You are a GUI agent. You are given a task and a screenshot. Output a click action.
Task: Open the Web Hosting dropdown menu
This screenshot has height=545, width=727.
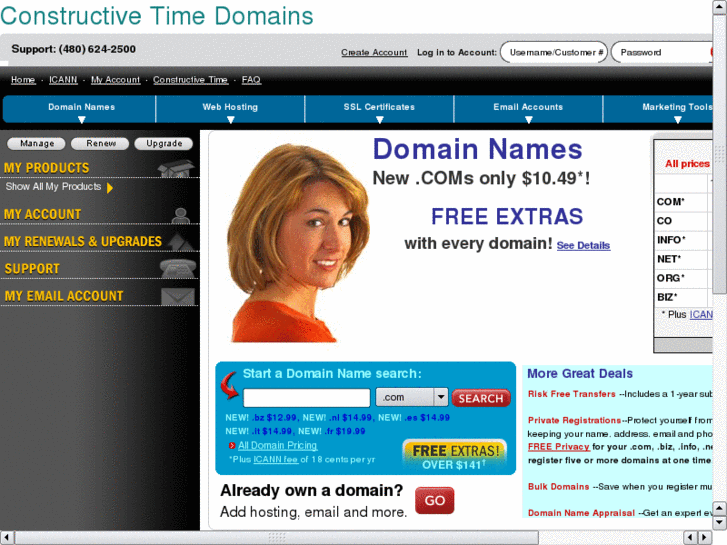(x=230, y=110)
